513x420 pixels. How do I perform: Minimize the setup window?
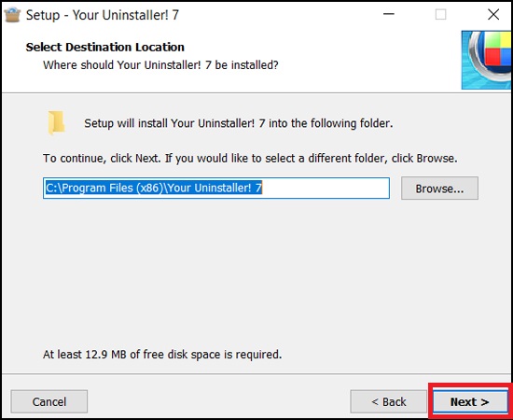(389, 14)
